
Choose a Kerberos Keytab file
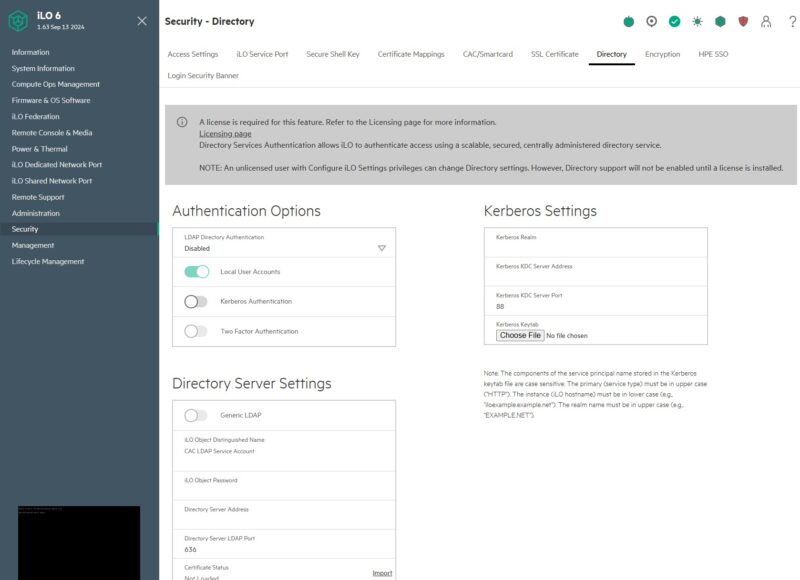[518, 335]
